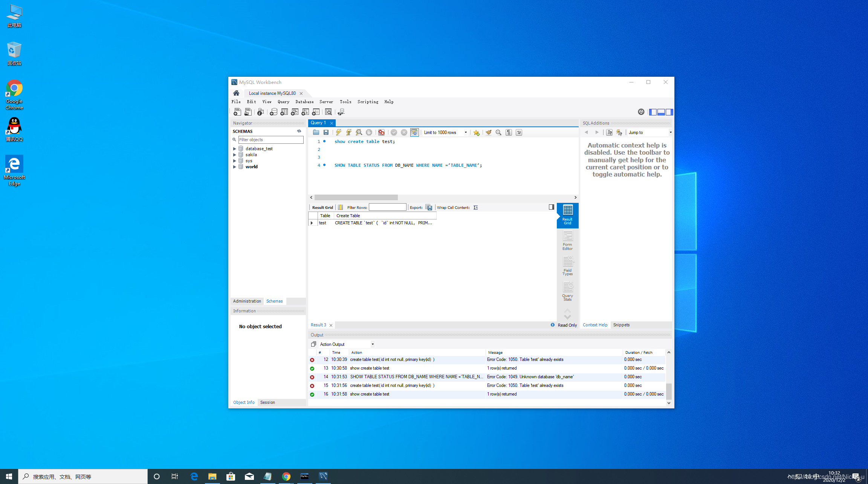
Task: Click the Context Help tab link
Action: coord(595,325)
